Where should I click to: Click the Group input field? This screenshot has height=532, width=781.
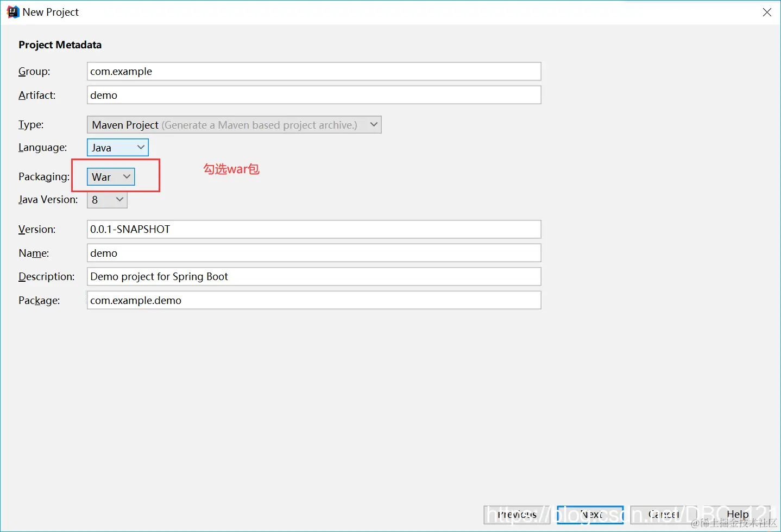click(314, 71)
